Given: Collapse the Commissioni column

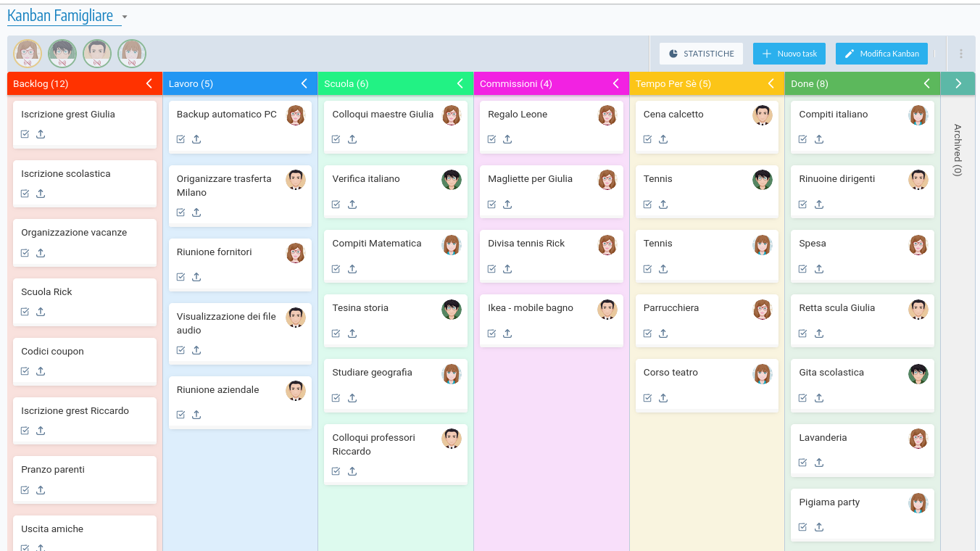Looking at the screenshot, I should [x=615, y=83].
